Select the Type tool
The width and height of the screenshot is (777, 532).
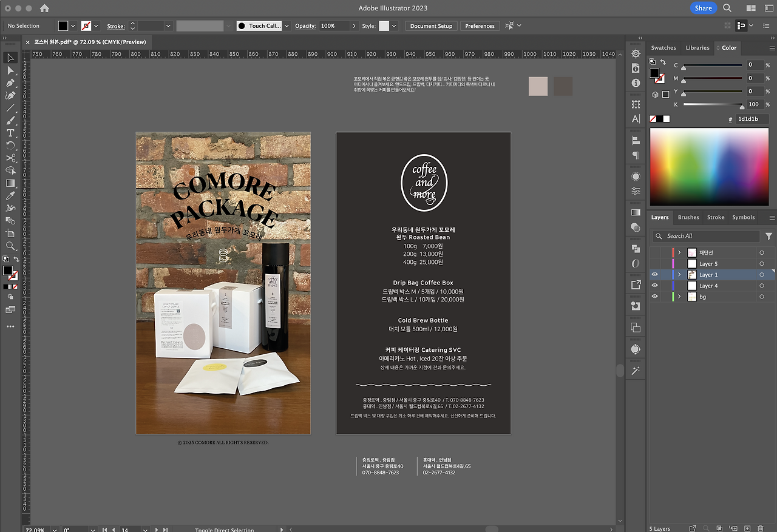[x=10, y=133]
